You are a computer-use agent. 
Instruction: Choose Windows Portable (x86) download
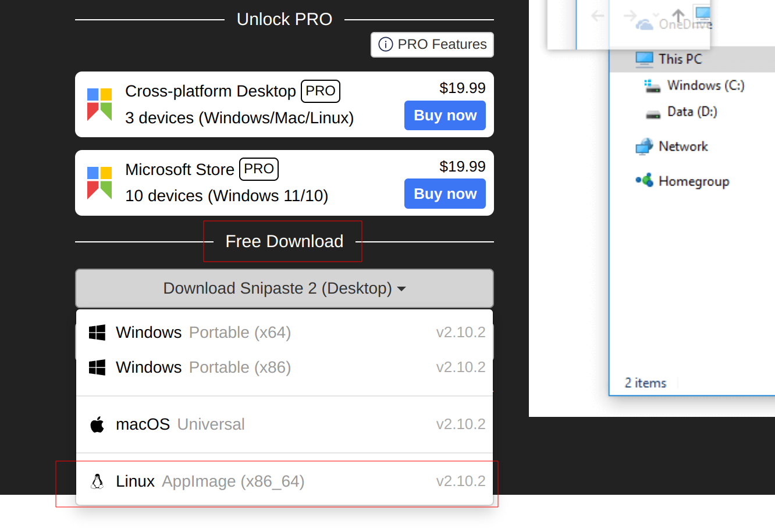click(x=285, y=367)
